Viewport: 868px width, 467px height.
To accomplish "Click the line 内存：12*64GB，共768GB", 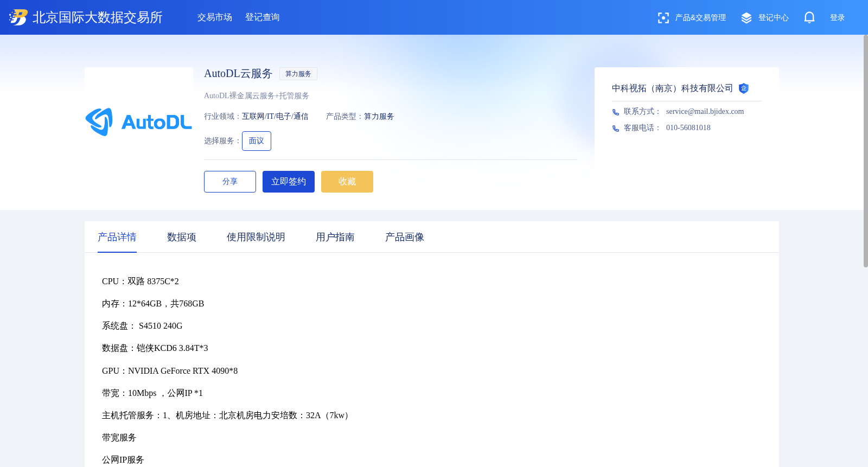I will (153, 304).
